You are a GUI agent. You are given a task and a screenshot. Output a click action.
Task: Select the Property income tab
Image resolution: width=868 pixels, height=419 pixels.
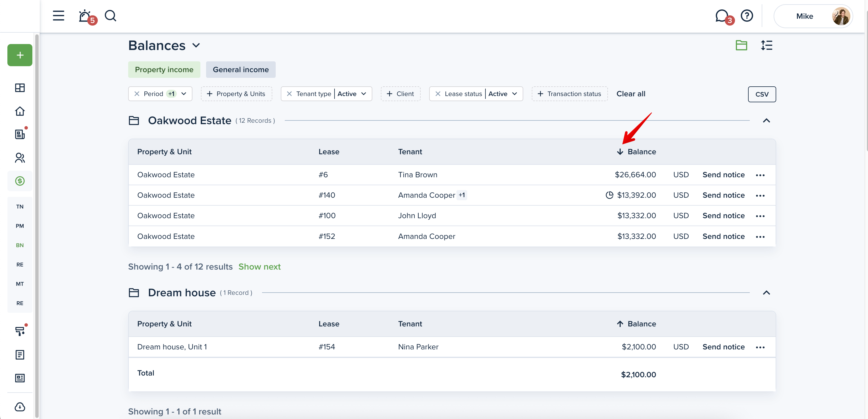(x=164, y=70)
